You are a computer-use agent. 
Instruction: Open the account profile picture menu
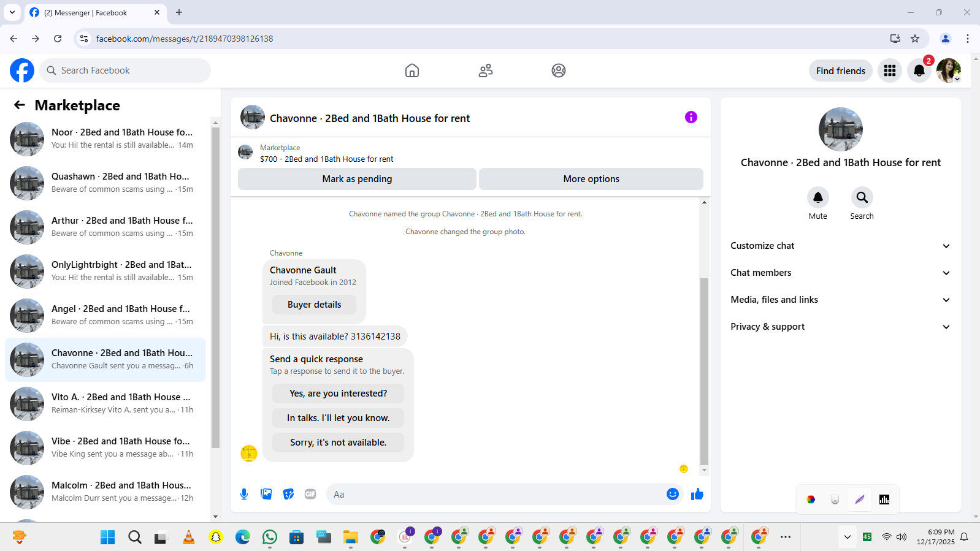pyautogui.click(x=949, y=70)
